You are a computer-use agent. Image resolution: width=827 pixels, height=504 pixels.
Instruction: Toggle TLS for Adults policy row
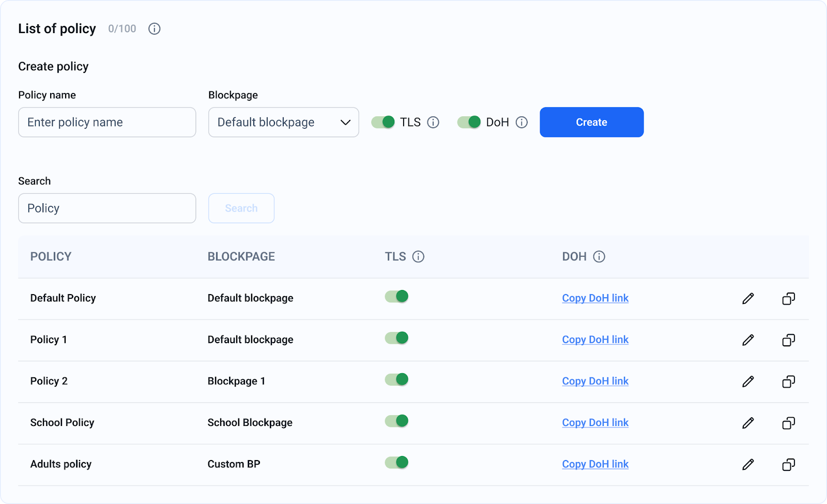coord(396,462)
